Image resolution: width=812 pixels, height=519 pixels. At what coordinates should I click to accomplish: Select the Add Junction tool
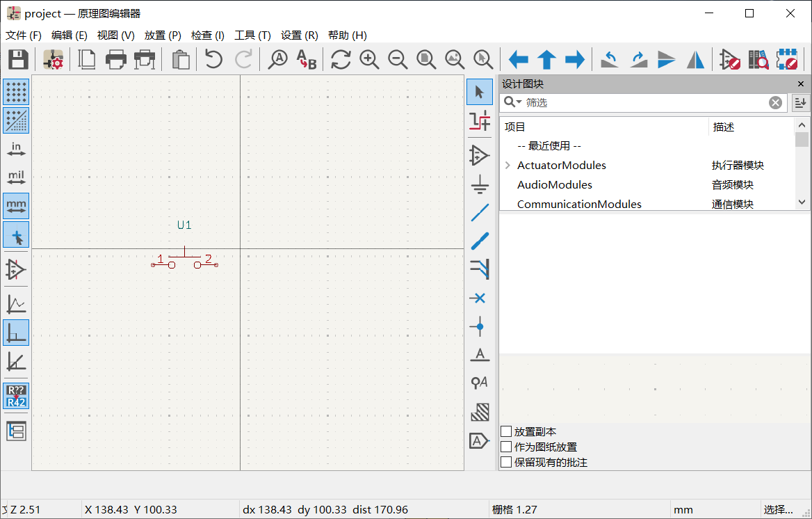(x=479, y=326)
